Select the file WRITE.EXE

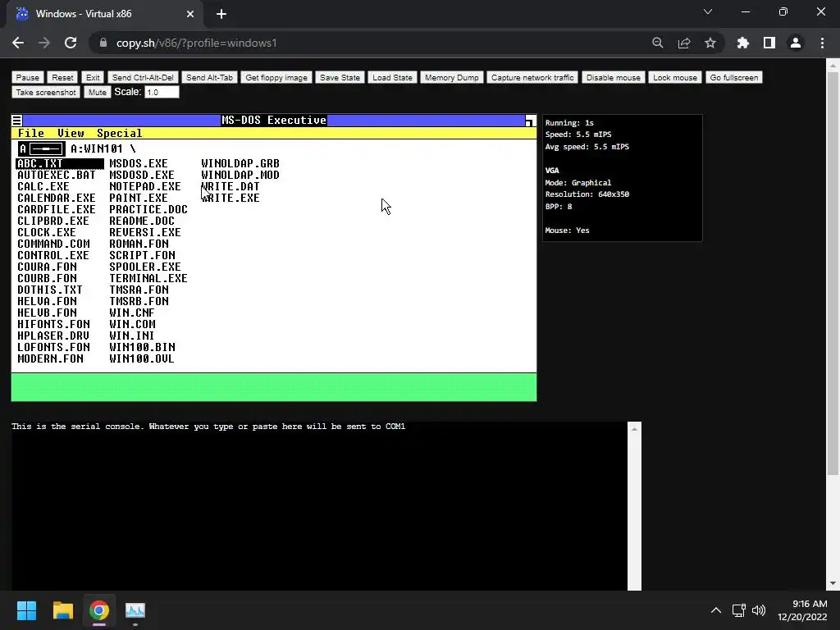pyautogui.click(x=231, y=199)
